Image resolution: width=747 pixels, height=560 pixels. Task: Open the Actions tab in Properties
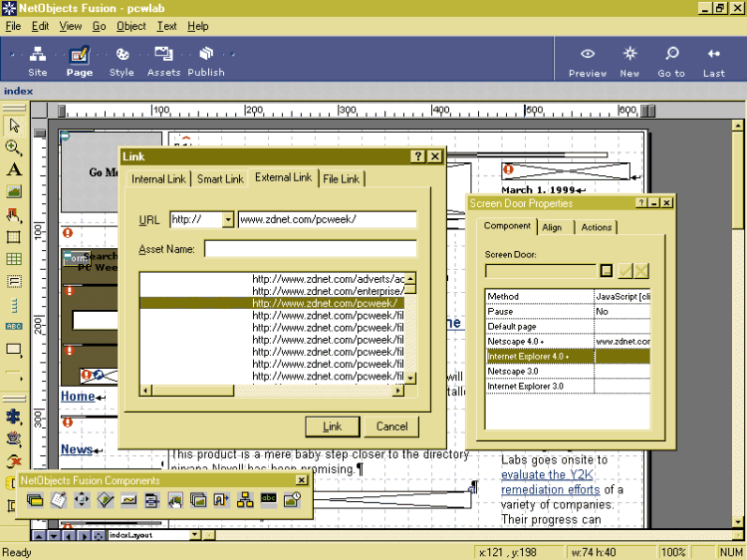[596, 227]
